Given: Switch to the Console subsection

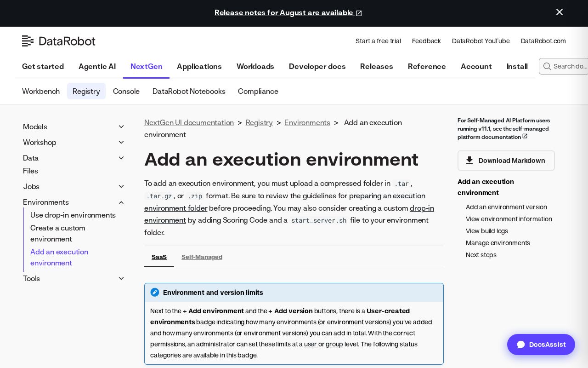Looking at the screenshot, I should point(126,91).
